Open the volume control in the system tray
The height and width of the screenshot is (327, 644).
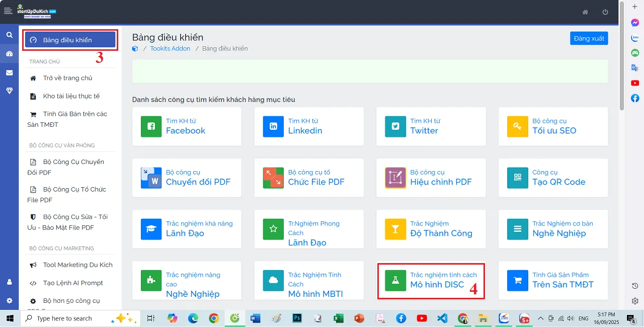[571, 318]
